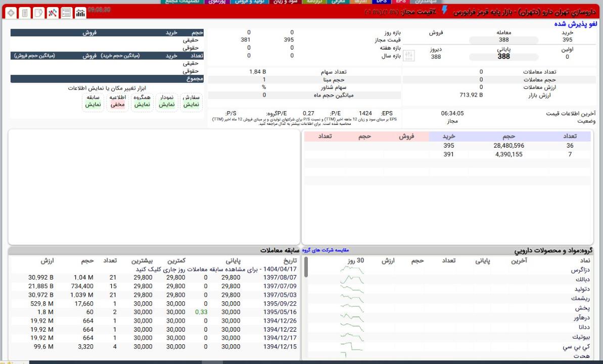Click the crossed tools icon in the toolbar
The image size is (603, 364).
[52, 12]
